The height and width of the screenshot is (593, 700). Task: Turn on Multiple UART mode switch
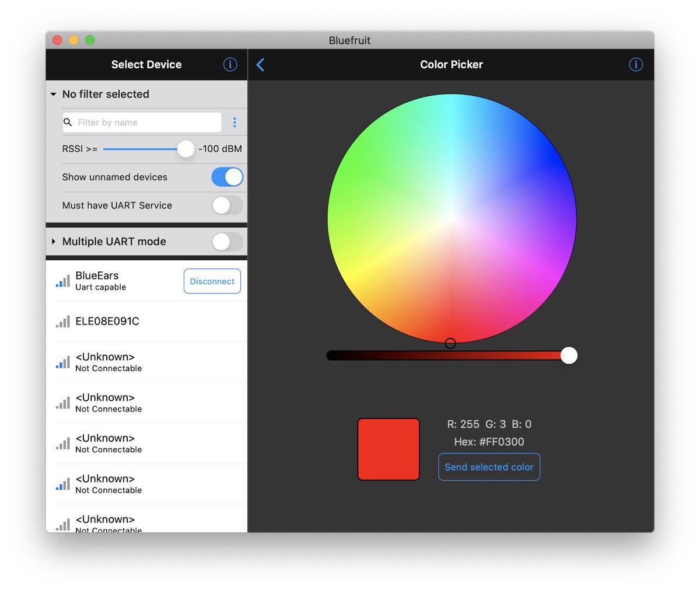tap(227, 242)
